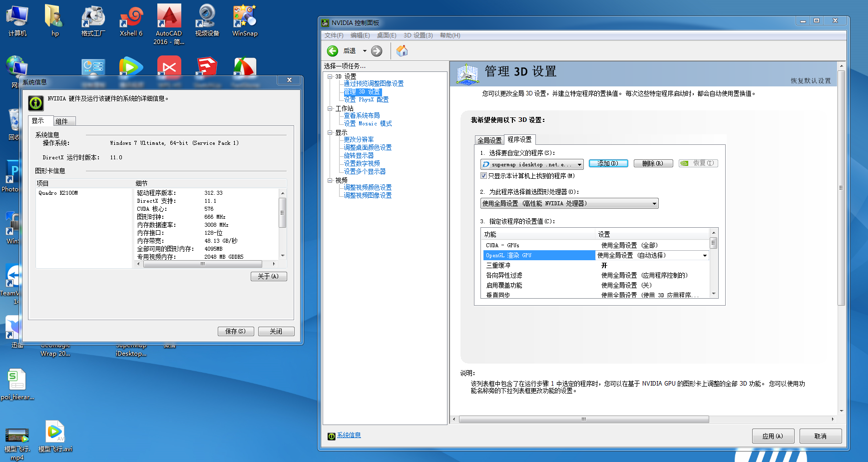
Task: Launch the 格式工厂 desktop shortcut
Action: point(93,20)
